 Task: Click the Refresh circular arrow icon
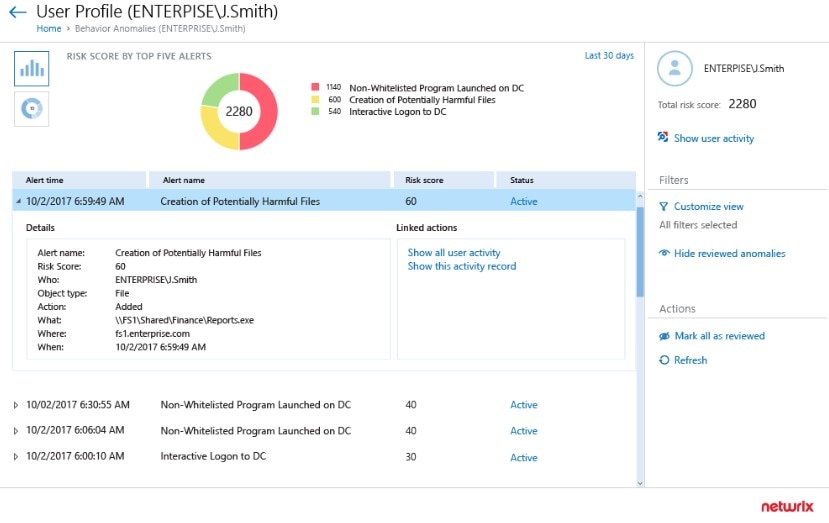(664, 360)
